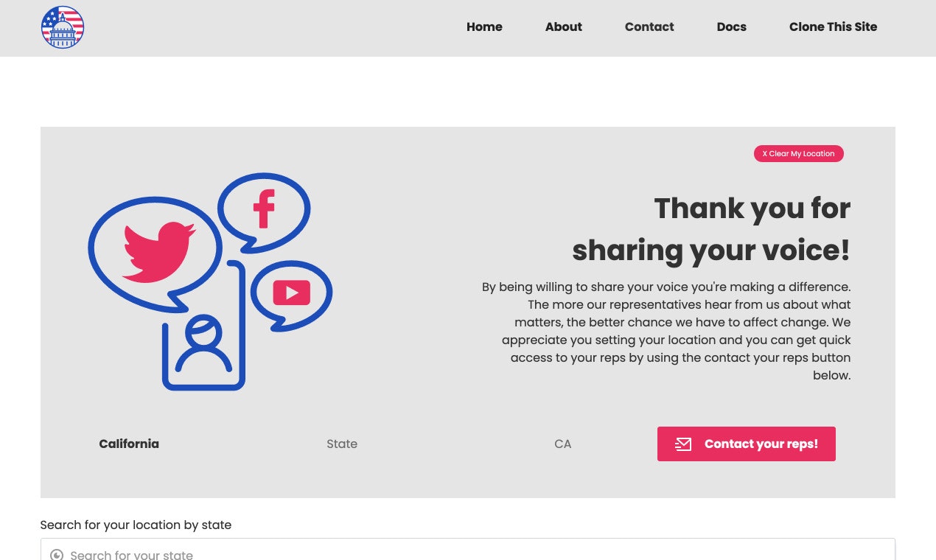Click the Capitol logo in the header
Image resolution: width=936 pixels, height=560 pixels.
(x=62, y=27)
